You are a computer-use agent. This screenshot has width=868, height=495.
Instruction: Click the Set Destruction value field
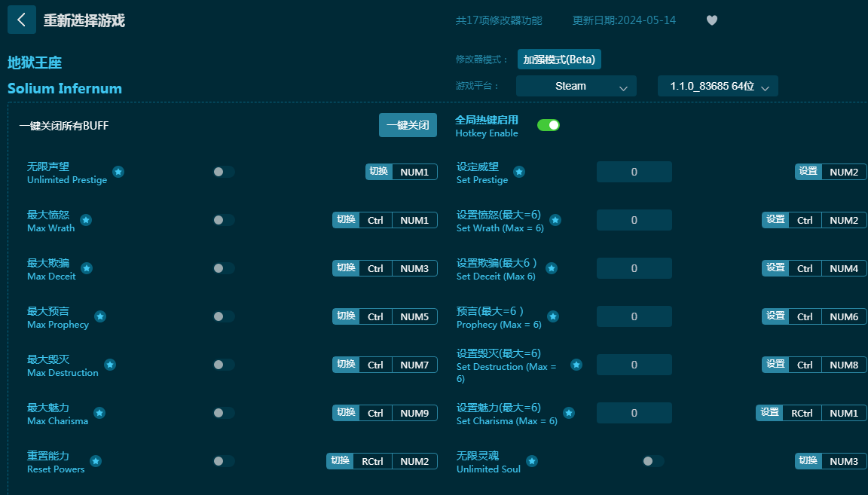pos(634,365)
